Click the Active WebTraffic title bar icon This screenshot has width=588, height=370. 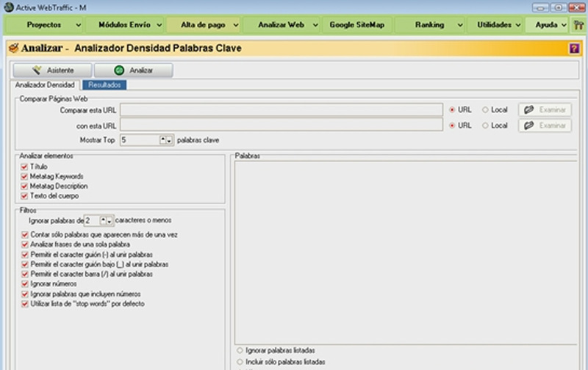click(x=8, y=7)
